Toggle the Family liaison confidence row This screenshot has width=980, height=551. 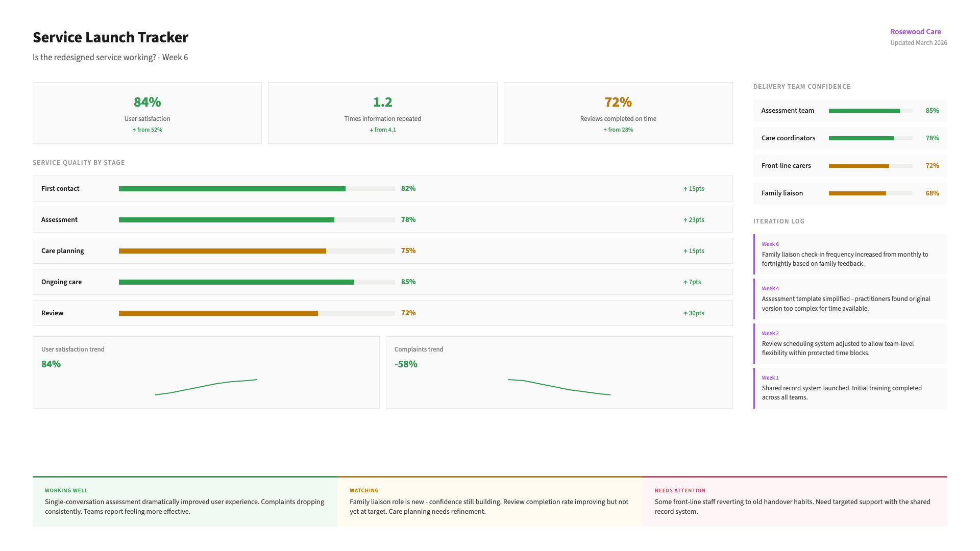pyautogui.click(x=850, y=193)
